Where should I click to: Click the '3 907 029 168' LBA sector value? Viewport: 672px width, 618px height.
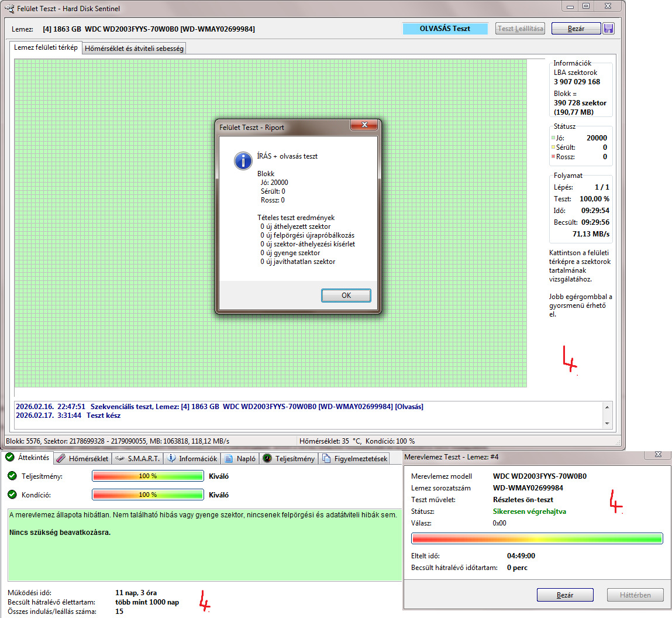tap(577, 82)
